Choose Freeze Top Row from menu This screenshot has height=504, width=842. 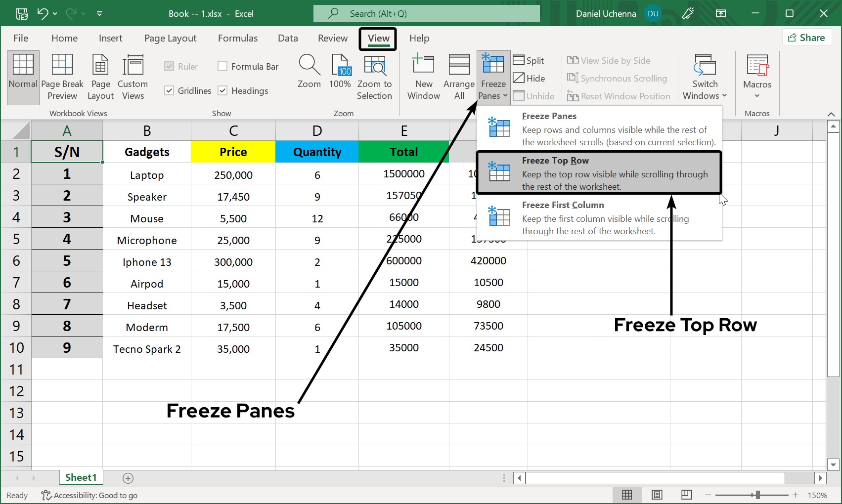(x=599, y=173)
